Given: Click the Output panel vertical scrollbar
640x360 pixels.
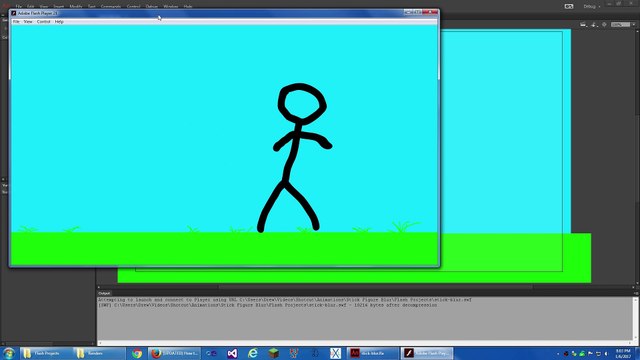Looking at the screenshot, I should point(636,321).
